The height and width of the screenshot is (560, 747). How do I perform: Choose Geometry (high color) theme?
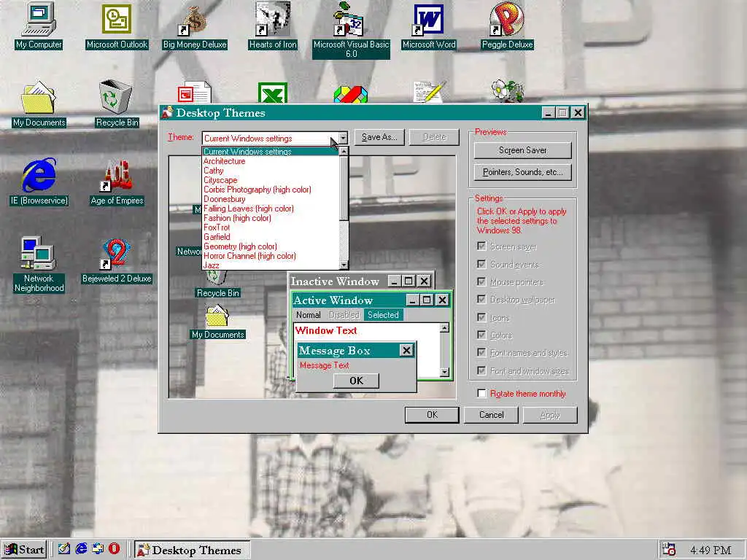coord(271,246)
